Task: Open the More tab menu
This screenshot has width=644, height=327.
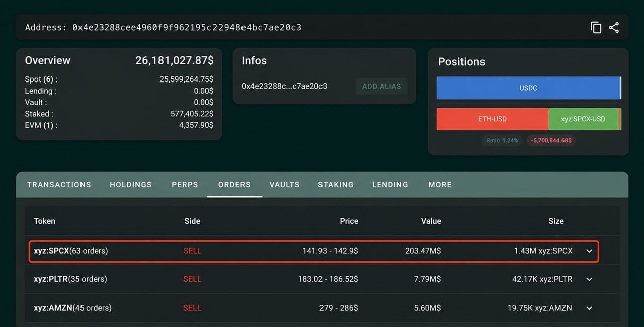Action: pyautogui.click(x=440, y=185)
